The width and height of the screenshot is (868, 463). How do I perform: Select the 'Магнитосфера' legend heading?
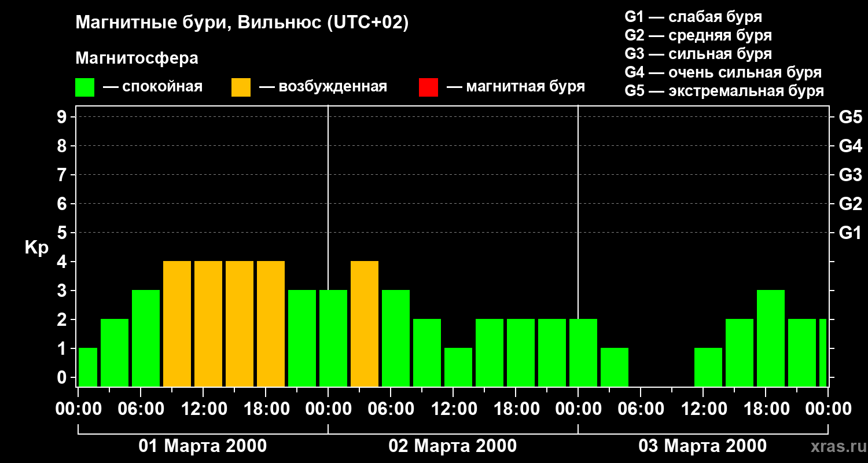[137, 58]
